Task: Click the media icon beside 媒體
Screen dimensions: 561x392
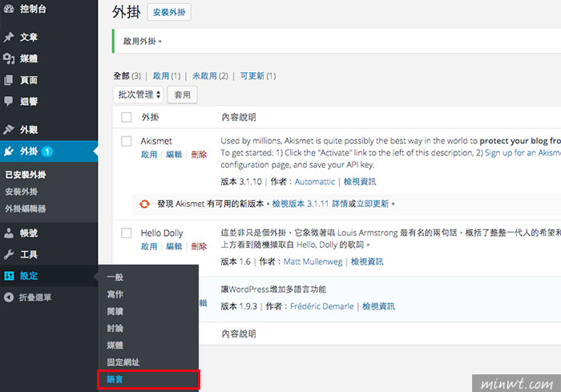Action: pyautogui.click(x=9, y=59)
